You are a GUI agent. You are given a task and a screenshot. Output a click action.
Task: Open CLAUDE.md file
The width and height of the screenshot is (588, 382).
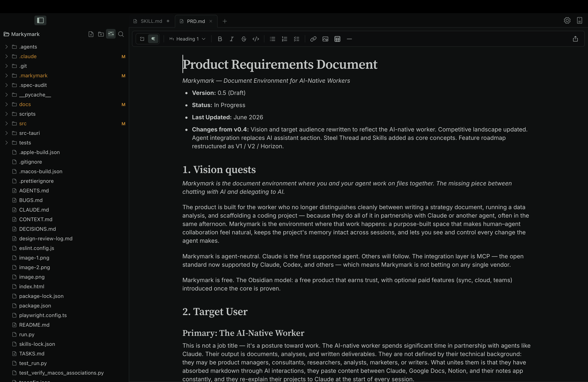(64, 210)
